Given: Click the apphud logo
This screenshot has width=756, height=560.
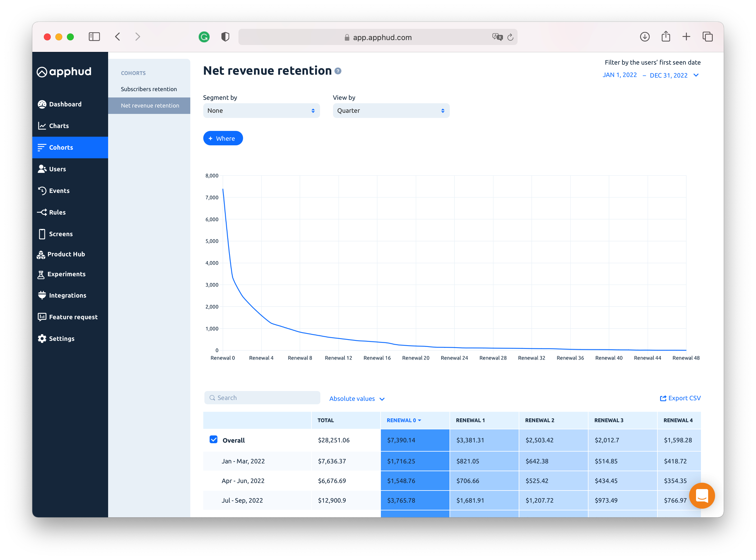Looking at the screenshot, I should [64, 72].
